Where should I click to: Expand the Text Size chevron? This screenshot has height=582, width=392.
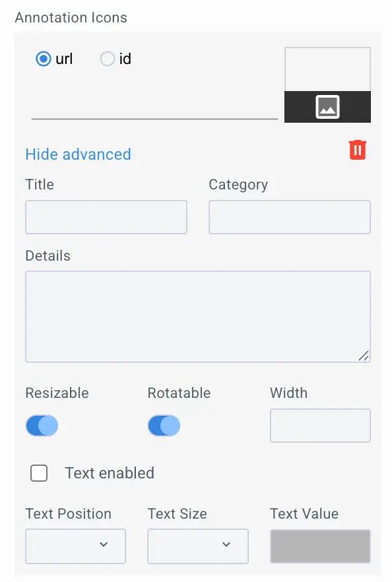pos(226,546)
